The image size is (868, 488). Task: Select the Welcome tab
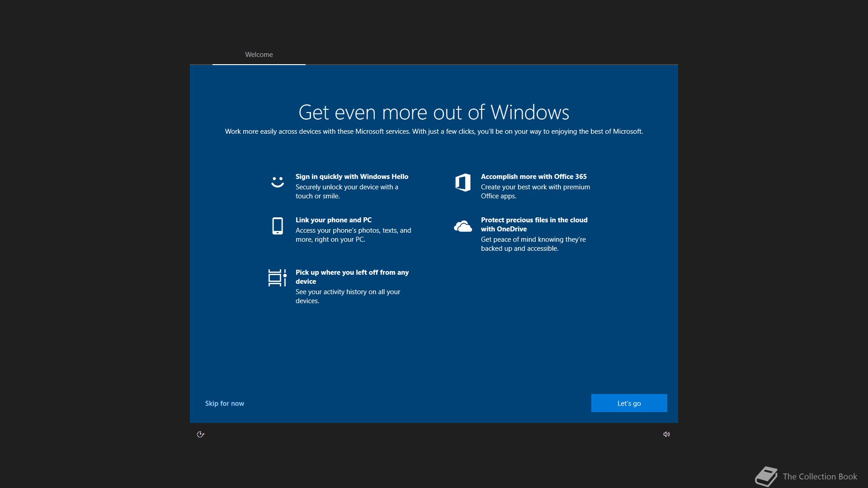[259, 55]
